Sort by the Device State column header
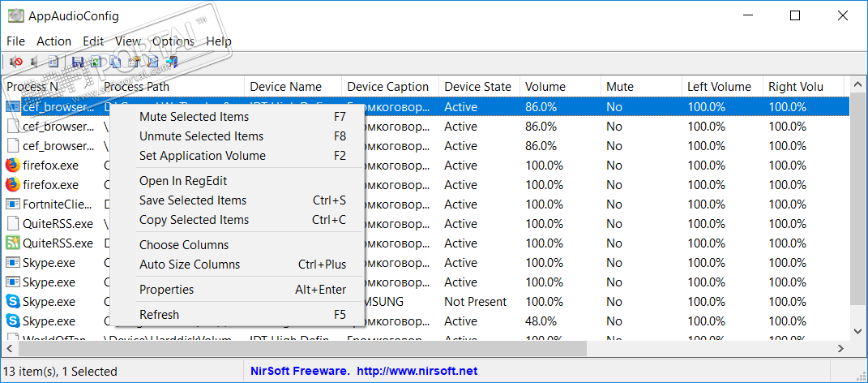 [x=477, y=87]
